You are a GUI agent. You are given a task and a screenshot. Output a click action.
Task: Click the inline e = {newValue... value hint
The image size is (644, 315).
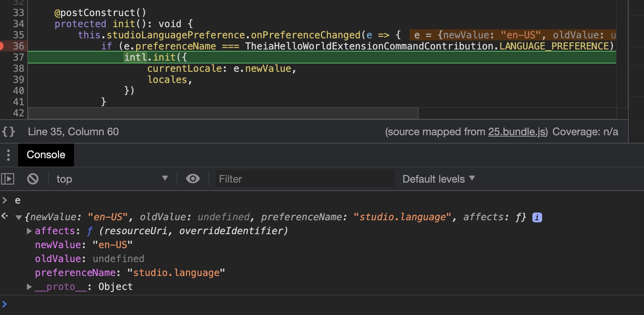point(513,35)
